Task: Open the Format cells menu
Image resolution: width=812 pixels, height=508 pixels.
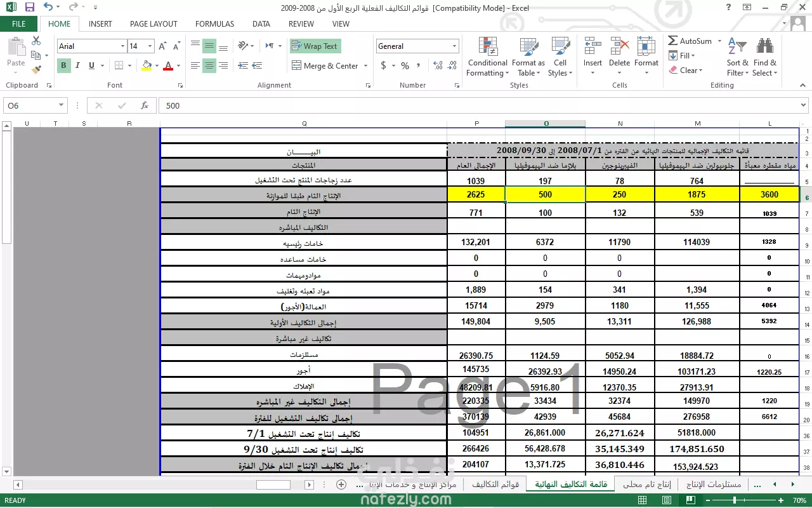Action: coord(646,57)
